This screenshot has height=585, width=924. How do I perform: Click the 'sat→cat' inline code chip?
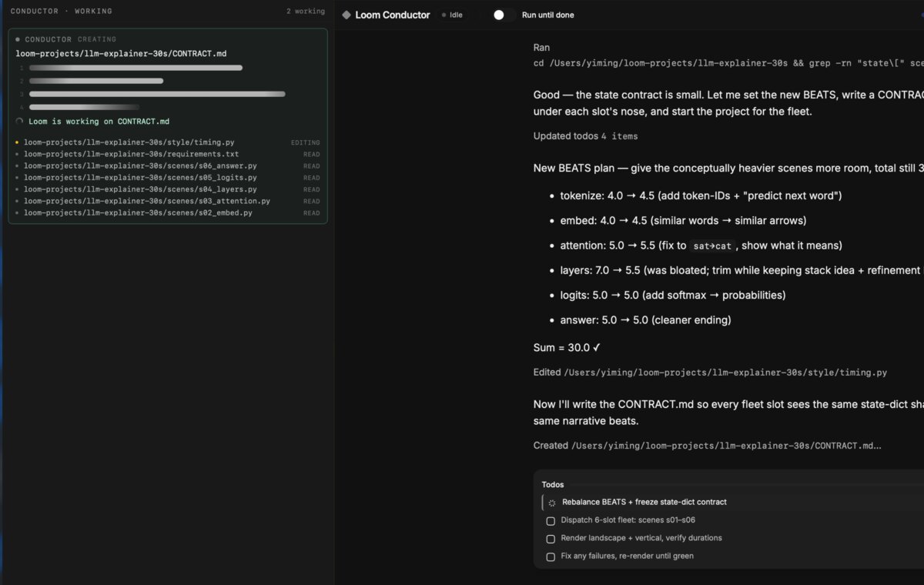(x=712, y=246)
